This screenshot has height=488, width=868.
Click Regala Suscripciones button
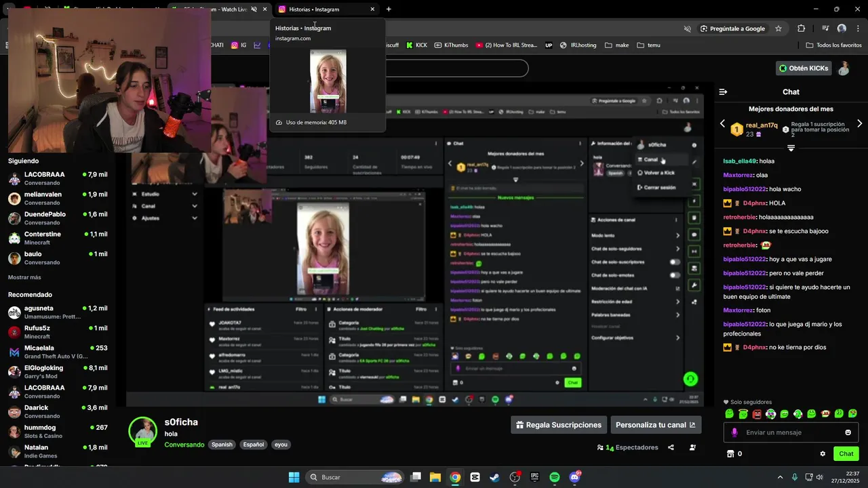click(x=558, y=425)
